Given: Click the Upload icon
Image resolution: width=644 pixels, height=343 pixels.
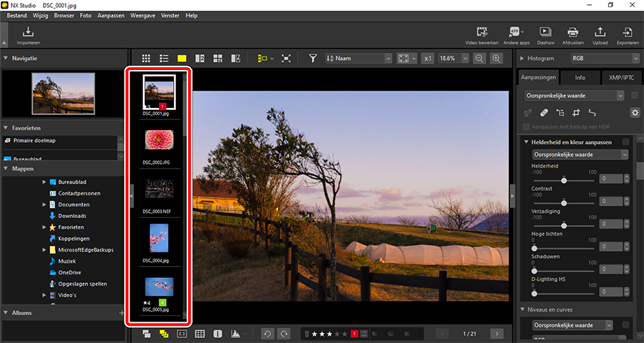Looking at the screenshot, I should [x=600, y=32].
